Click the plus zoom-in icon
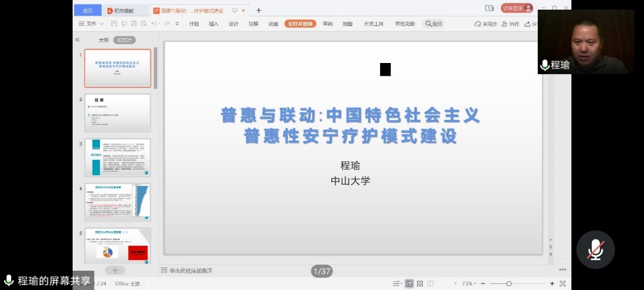Image resolution: width=644 pixels, height=290 pixels. pyautogui.click(x=552, y=283)
